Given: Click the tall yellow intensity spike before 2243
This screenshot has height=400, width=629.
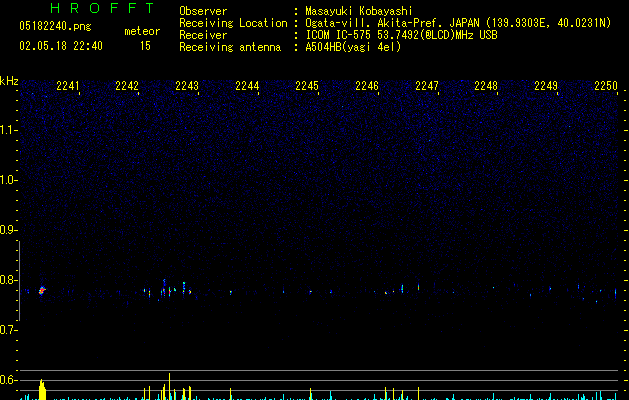Looking at the screenshot, I should click(x=169, y=386).
